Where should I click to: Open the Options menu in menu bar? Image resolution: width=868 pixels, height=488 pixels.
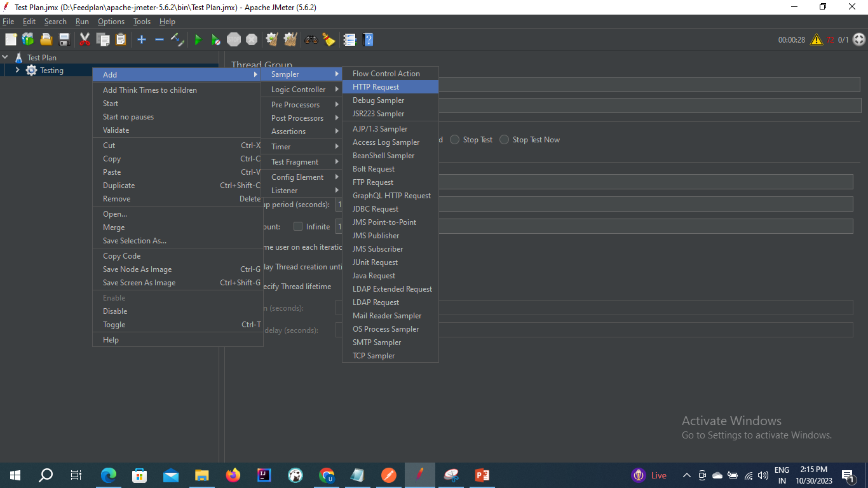point(111,22)
